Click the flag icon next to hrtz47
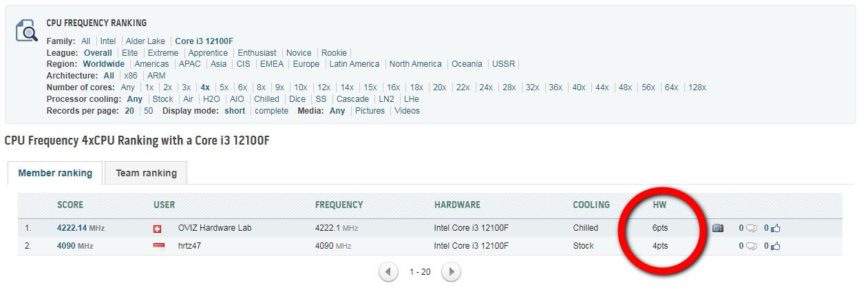The height and width of the screenshot is (301, 868). tap(158, 247)
